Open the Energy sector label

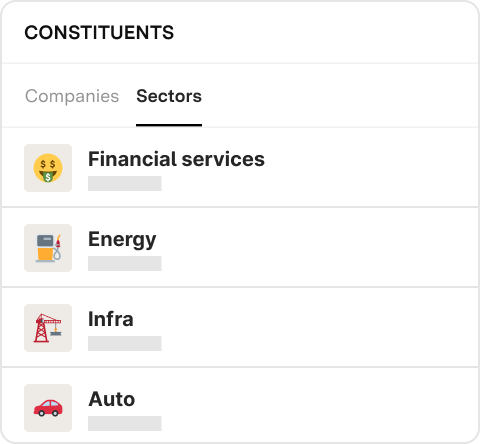click(122, 240)
